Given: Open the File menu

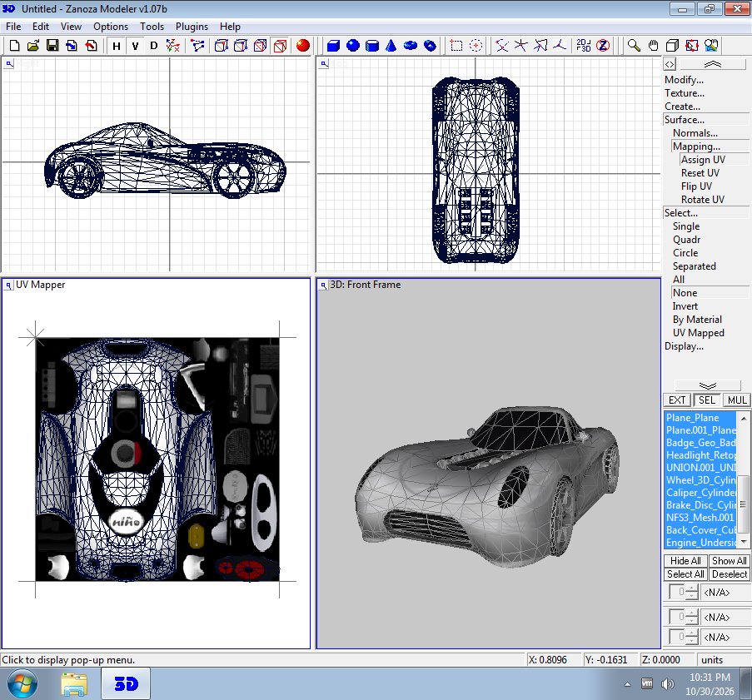Looking at the screenshot, I should coord(13,27).
